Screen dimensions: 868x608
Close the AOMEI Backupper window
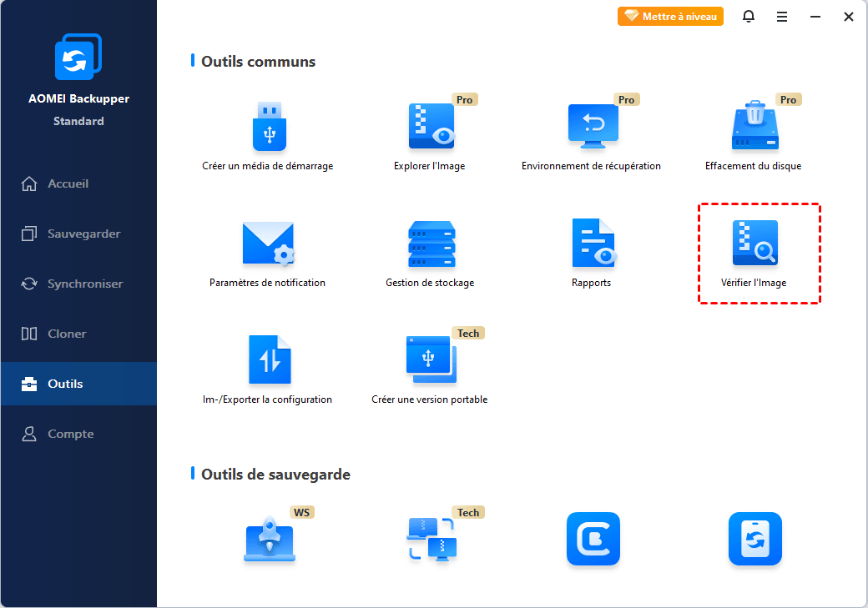click(x=848, y=17)
